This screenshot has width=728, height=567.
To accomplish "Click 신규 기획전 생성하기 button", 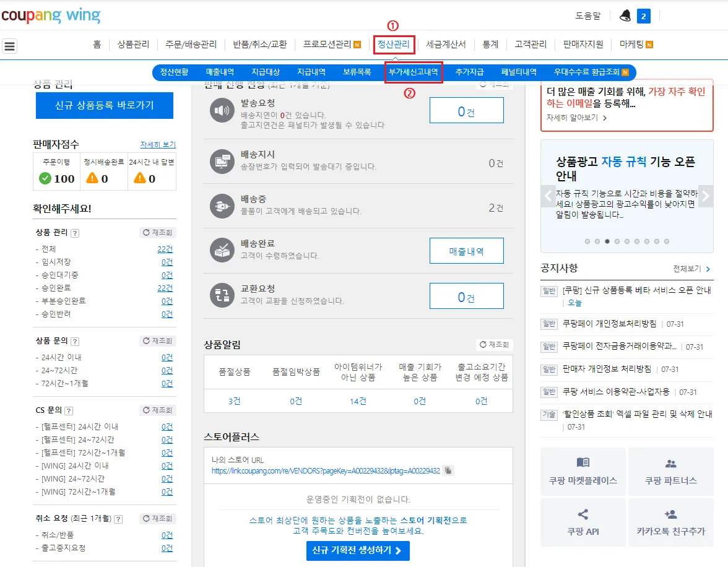I will coord(358,551).
